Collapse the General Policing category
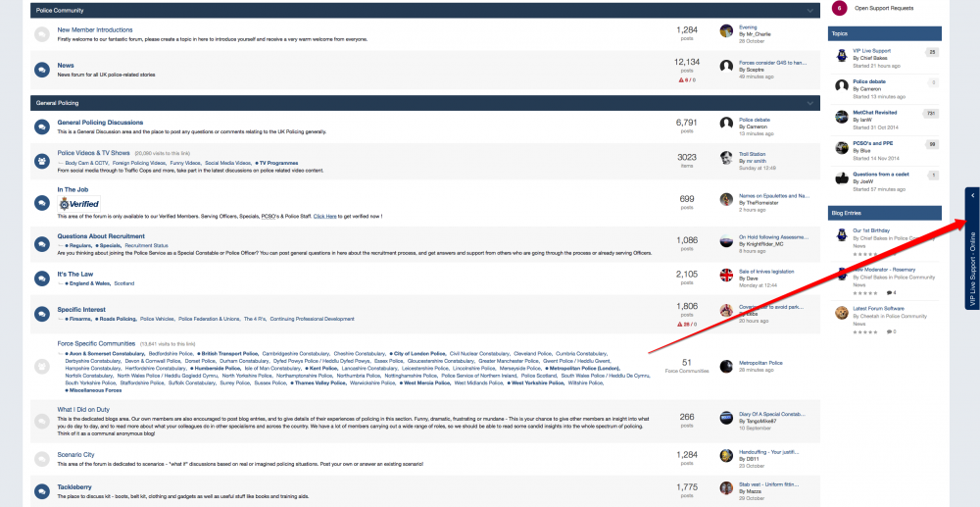 tap(810, 103)
